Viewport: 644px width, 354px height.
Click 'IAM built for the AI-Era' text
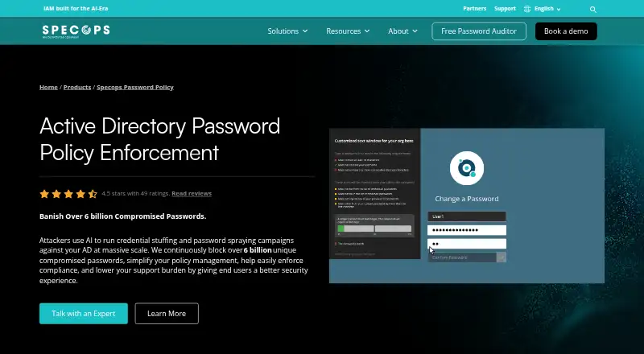(76, 9)
